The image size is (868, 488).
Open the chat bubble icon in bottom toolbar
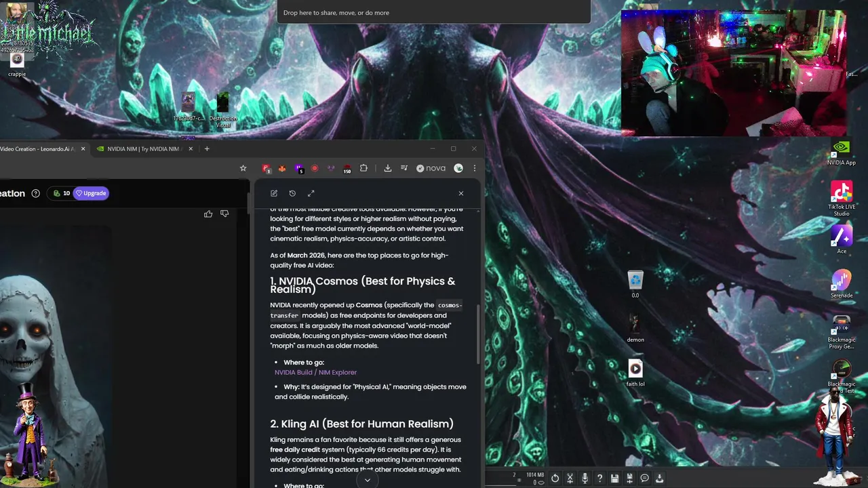click(644, 478)
